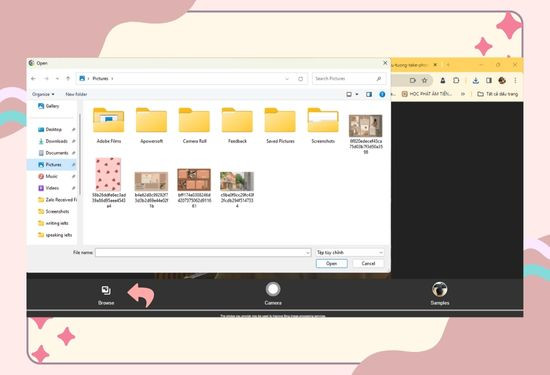This screenshot has width=550, height=375.
Task: Click the Chrome profile avatar
Action: 502,80
